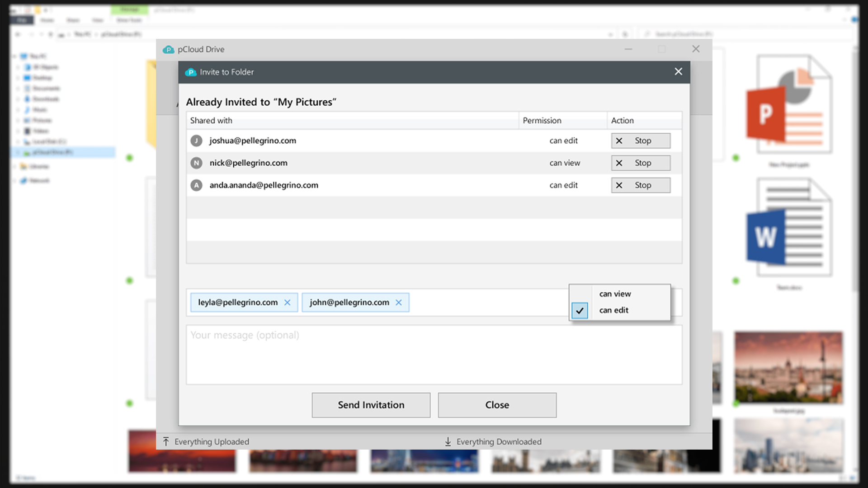
Task: Stop sharing with joshua@pellegrino.com
Action: pyautogui.click(x=641, y=141)
